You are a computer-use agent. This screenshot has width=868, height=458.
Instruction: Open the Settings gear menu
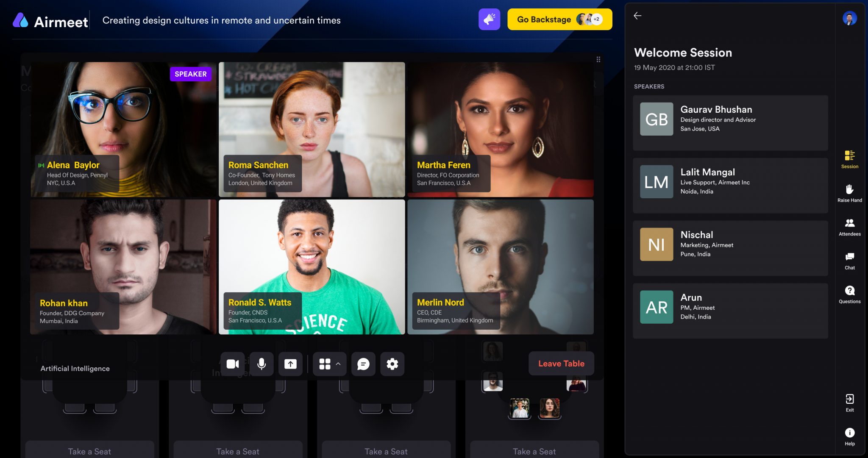coord(392,363)
